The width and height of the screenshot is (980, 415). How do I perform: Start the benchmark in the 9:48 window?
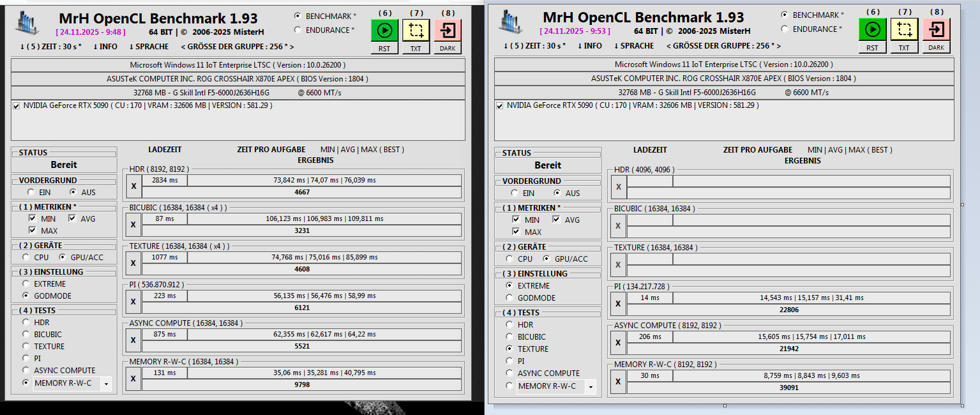pyautogui.click(x=384, y=31)
